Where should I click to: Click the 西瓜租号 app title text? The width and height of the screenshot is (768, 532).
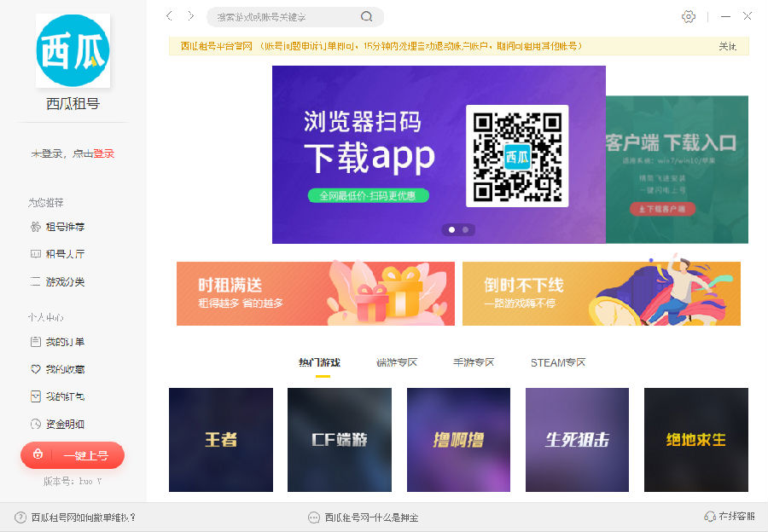coord(73,104)
